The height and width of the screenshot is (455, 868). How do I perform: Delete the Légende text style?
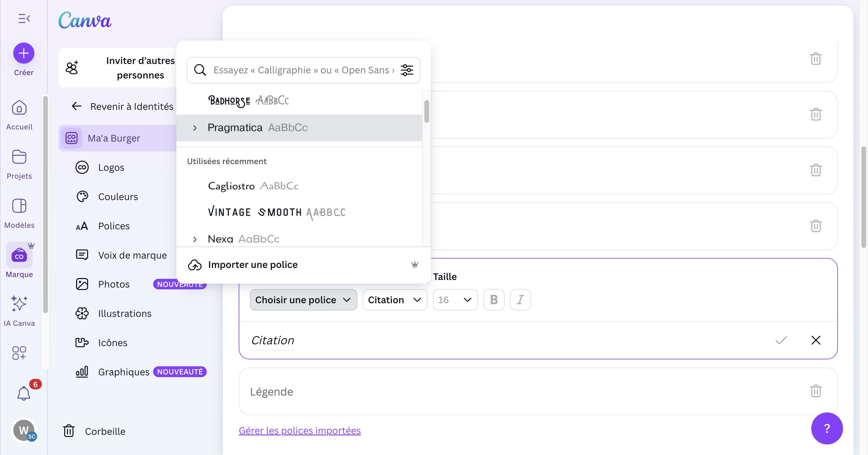pyautogui.click(x=816, y=391)
